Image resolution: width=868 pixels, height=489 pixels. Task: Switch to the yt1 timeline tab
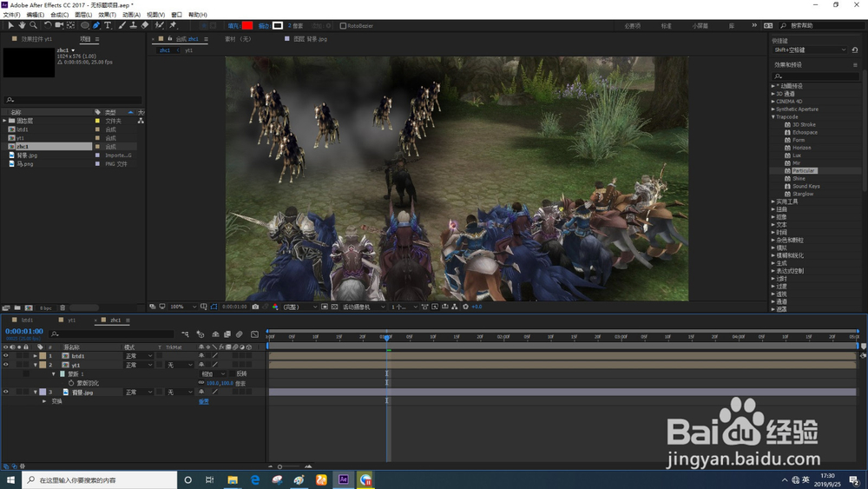(x=71, y=320)
